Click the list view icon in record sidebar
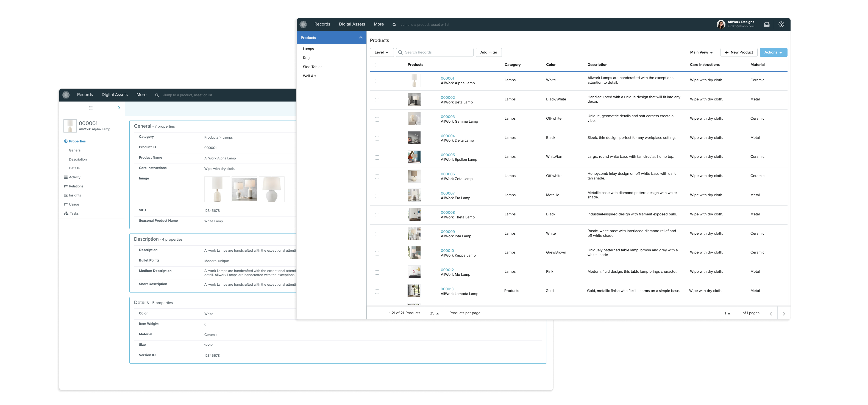 (91, 108)
